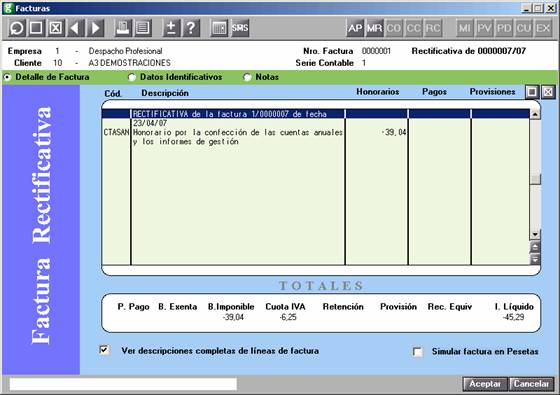Image resolution: width=560 pixels, height=395 pixels.
Task: Click the EX toolbar button
Action: coord(543,28)
